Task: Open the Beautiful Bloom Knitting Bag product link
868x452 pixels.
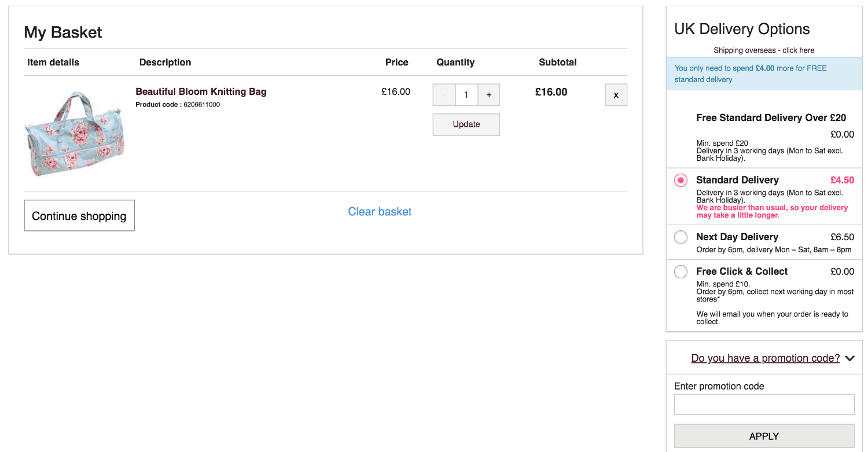Action: (201, 91)
